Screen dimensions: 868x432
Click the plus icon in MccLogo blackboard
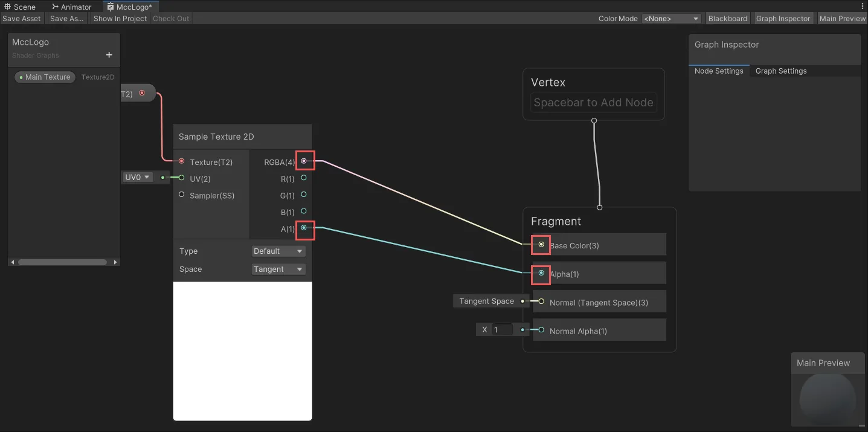[x=109, y=55]
